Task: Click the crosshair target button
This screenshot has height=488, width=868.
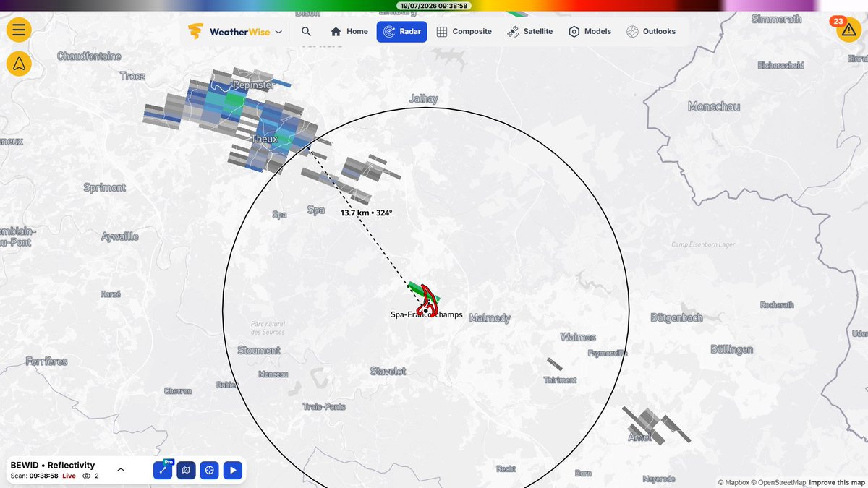Action: click(x=209, y=471)
